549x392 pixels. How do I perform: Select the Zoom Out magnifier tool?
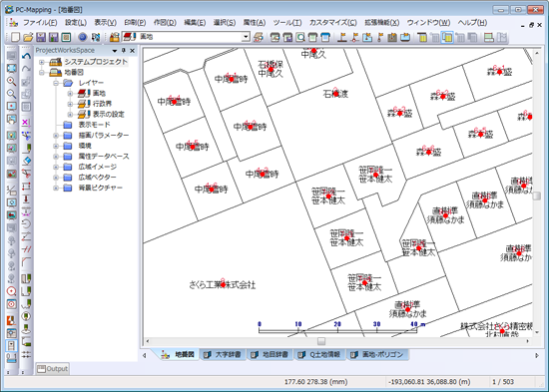point(12,94)
